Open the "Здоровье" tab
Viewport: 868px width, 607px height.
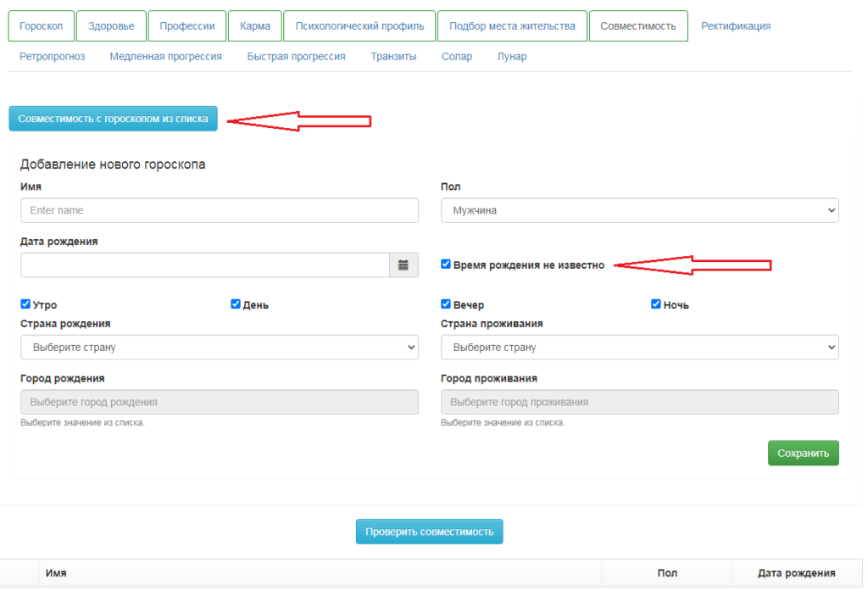click(111, 26)
